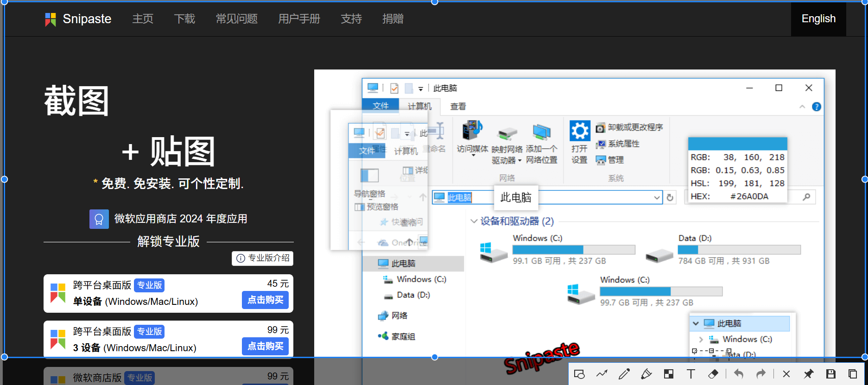Switch to the 查看 ribbon tab
Image resolution: width=868 pixels, height=385 pixels.
point(458,107)
